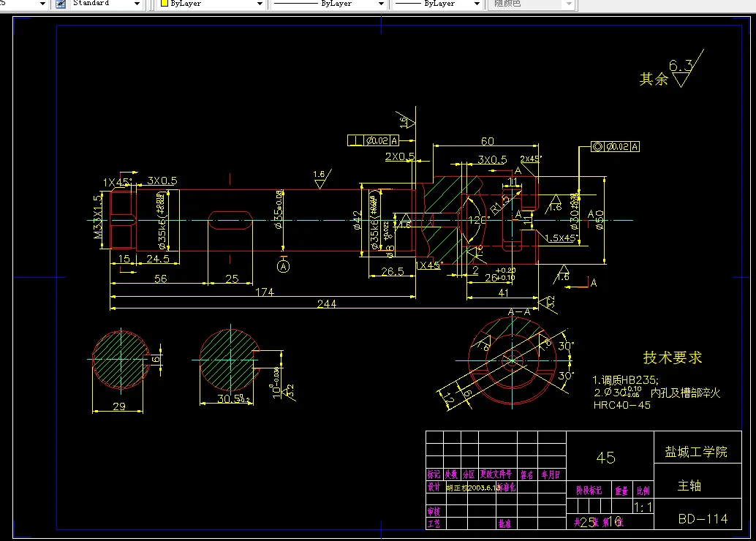Select the ø42 diameter dimension
Viewport: 756px width, 541px height.
click(358, 220)
